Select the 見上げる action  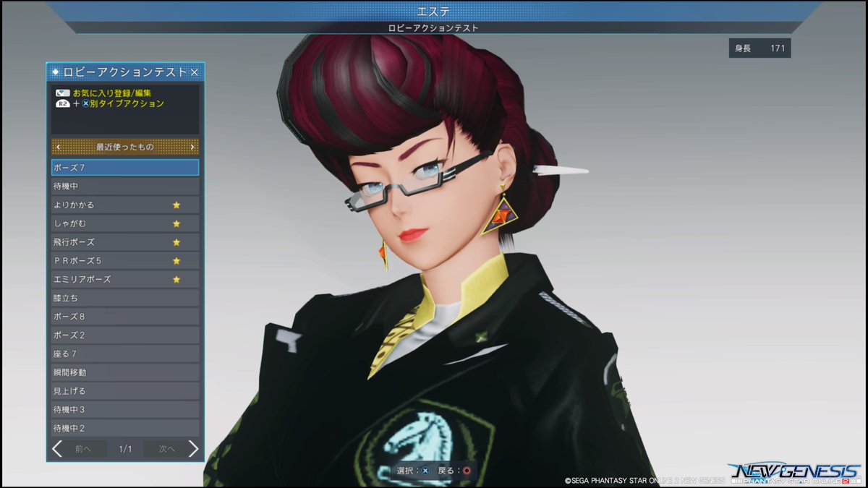pyautogui.click(x=125, y=391)
